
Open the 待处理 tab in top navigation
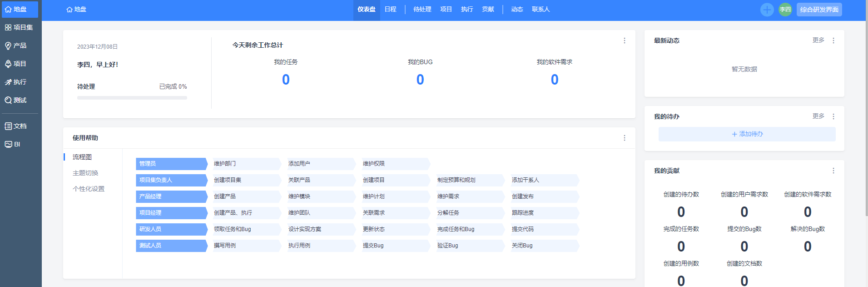pos(422,9)
